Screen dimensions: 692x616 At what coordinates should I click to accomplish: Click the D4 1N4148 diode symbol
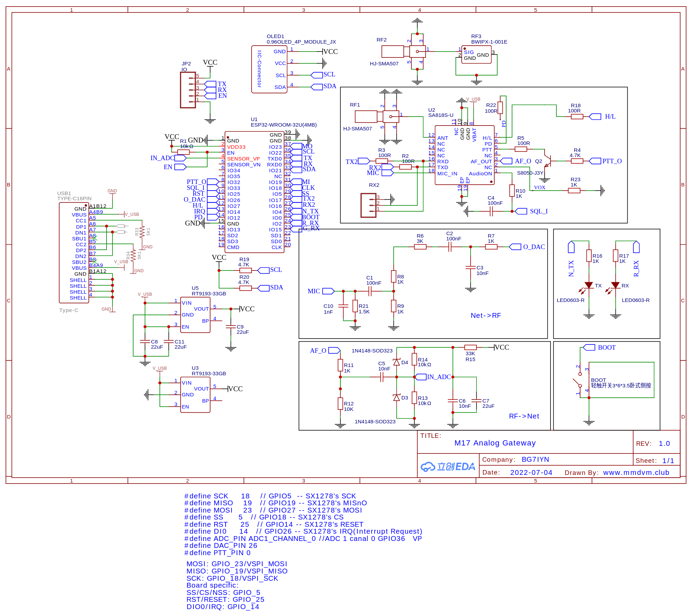point(397,362)
